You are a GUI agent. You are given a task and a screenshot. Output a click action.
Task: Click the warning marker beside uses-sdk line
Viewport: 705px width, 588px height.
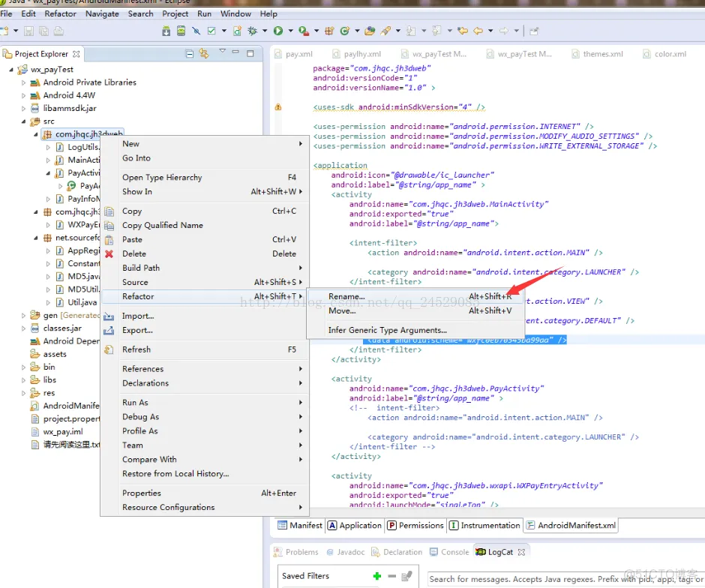277,107
